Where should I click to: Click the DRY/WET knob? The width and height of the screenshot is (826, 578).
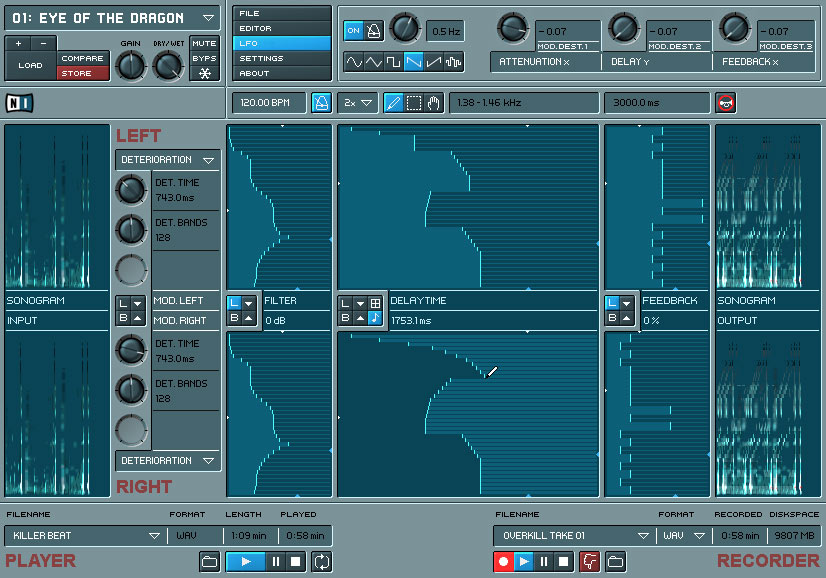click(x=168, y=66)
